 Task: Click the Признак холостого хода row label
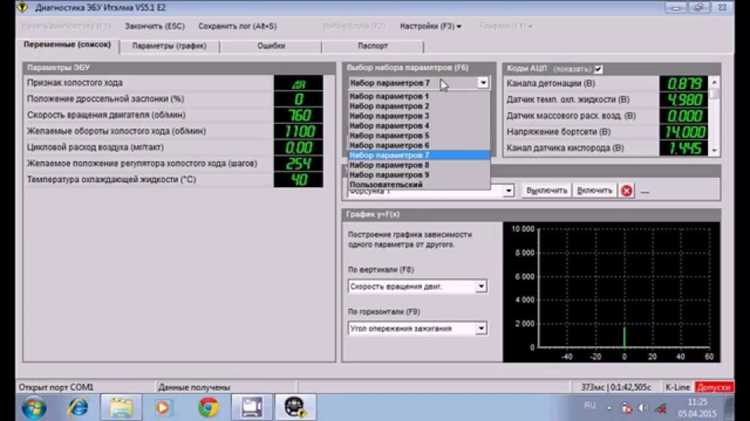(x=75, y=83)
